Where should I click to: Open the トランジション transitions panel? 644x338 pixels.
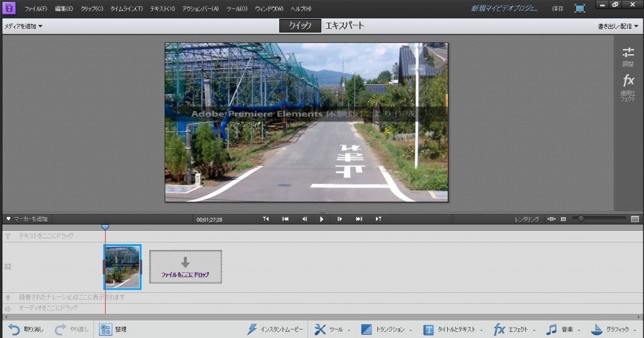coord(386,329)
